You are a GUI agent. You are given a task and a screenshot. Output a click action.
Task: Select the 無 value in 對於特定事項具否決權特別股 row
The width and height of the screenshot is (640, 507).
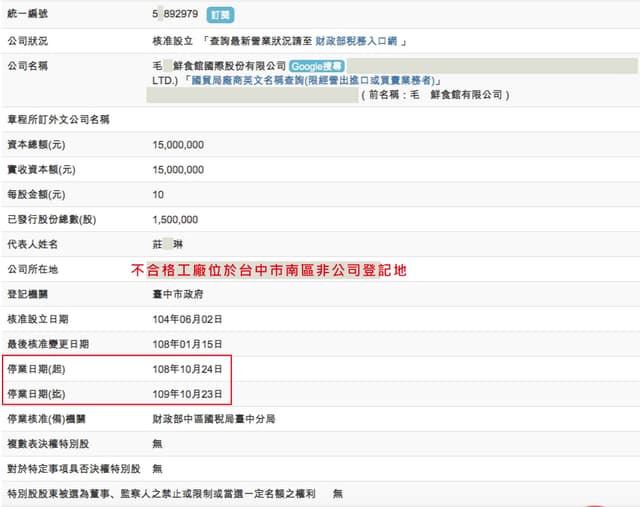(157, 469)
